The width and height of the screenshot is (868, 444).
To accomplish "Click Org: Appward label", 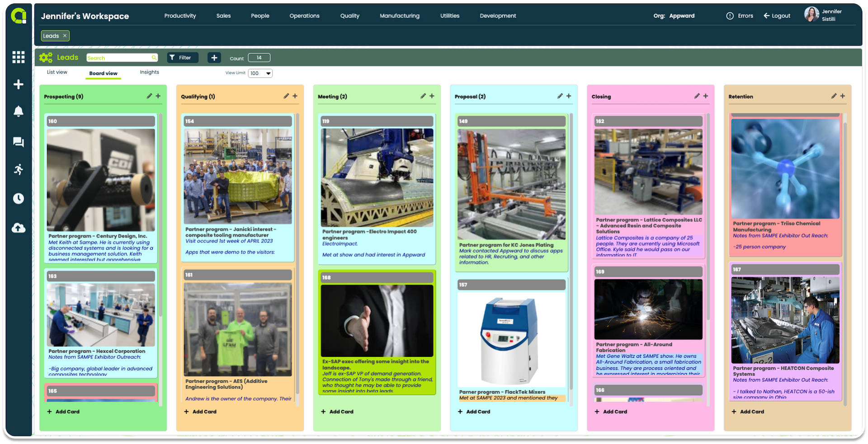I will click(674, 16).
